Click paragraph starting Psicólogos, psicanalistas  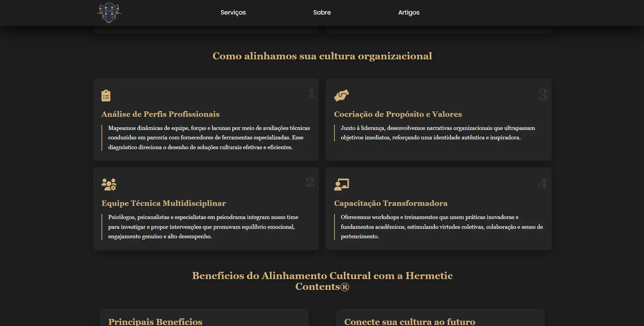[203, 227]
